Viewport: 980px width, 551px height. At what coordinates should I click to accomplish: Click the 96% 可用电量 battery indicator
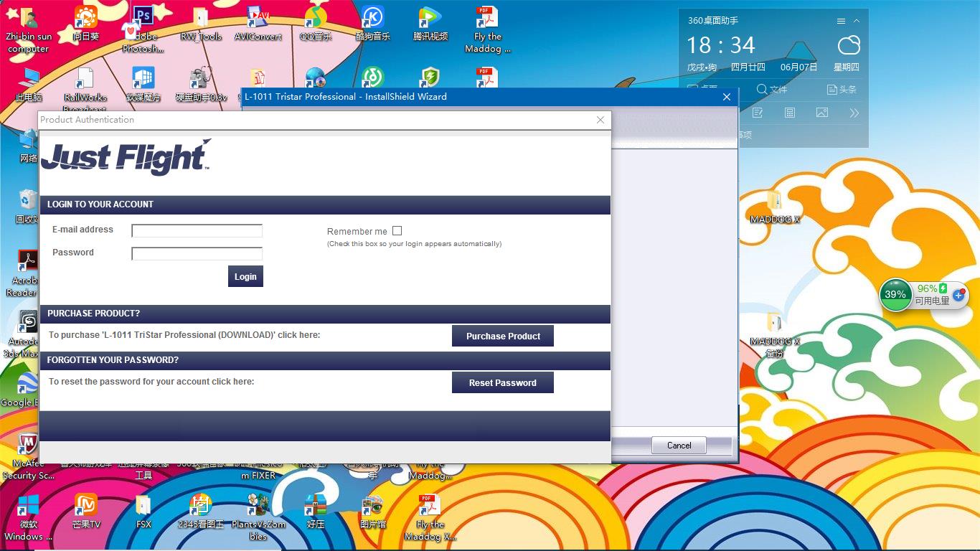tap(932, 295)
